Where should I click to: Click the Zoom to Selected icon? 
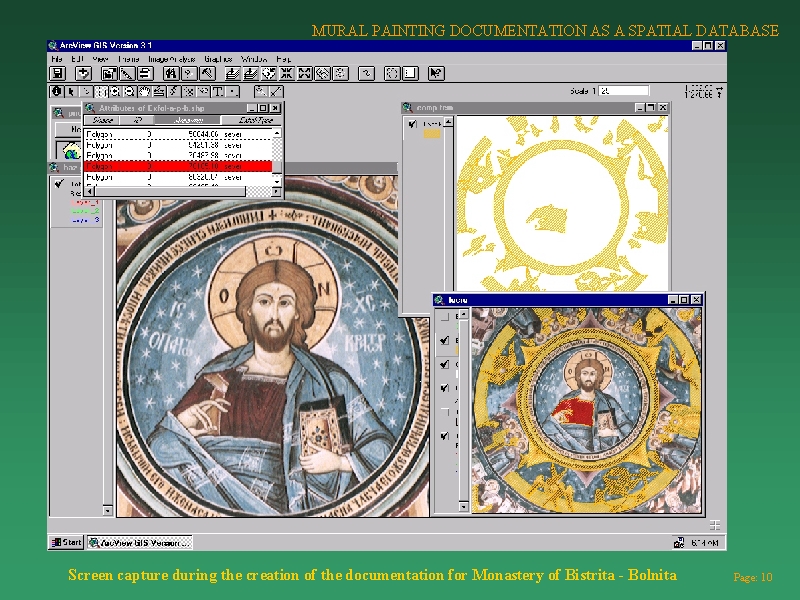click(x=269, y=74)
